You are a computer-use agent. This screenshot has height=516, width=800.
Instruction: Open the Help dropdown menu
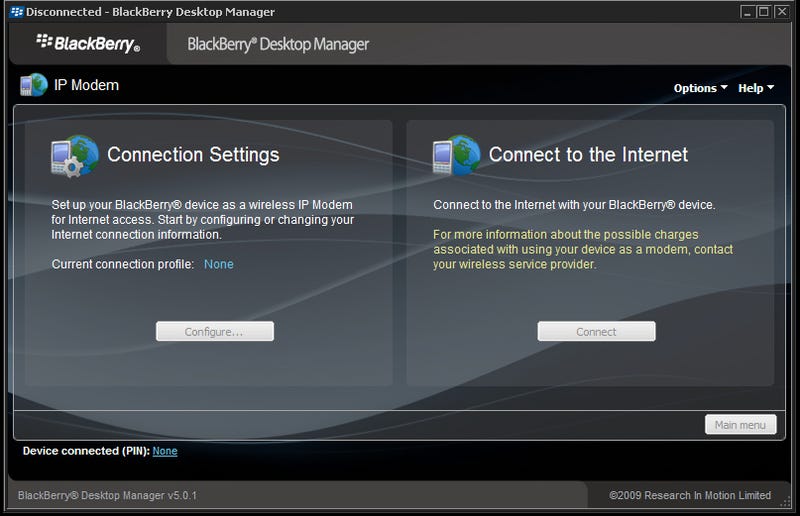[756, 88]
